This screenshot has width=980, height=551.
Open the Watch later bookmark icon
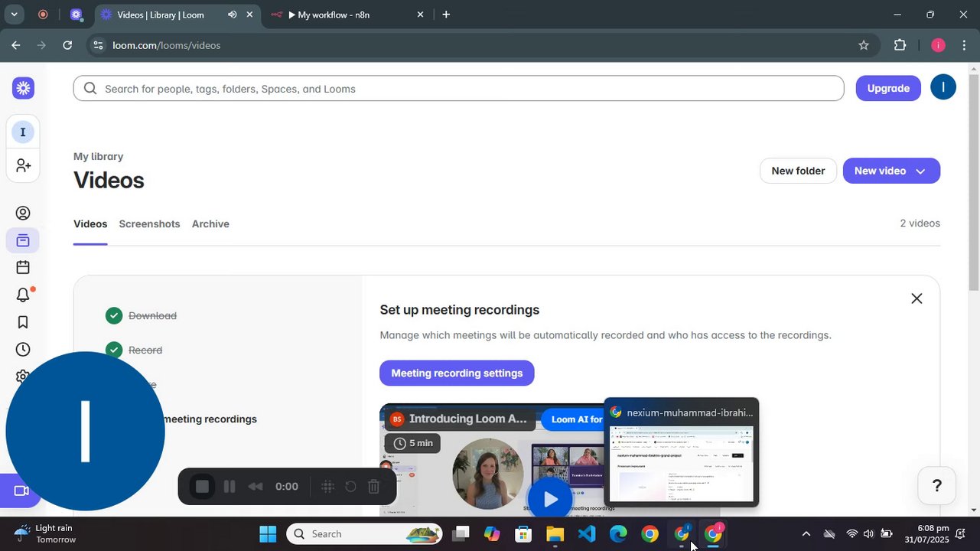tap(23, 322)
